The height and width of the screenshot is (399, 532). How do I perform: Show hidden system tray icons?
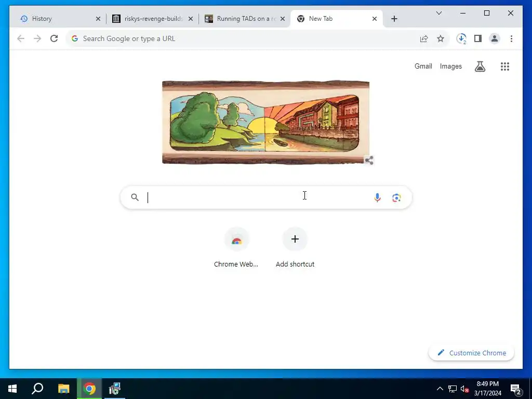coord(440,389)
